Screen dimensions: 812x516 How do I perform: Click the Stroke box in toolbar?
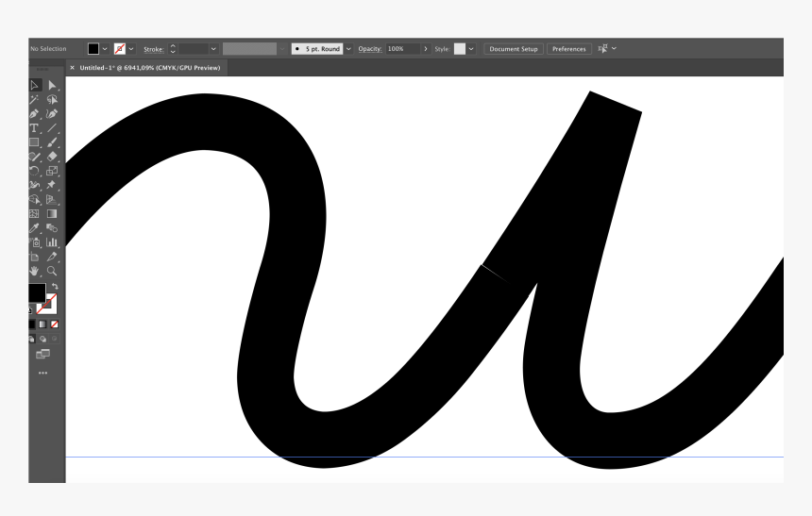coord(47,305)
